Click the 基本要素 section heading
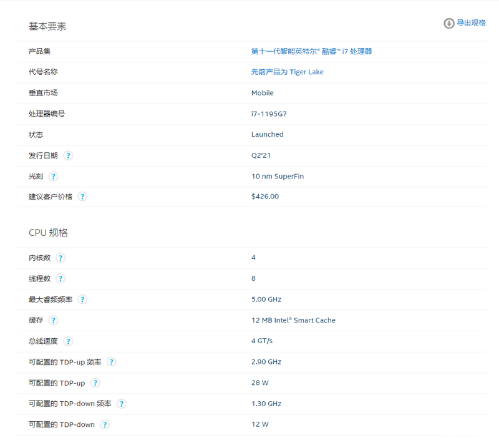This screenshot has width=499, height=448. pos(47,26)
